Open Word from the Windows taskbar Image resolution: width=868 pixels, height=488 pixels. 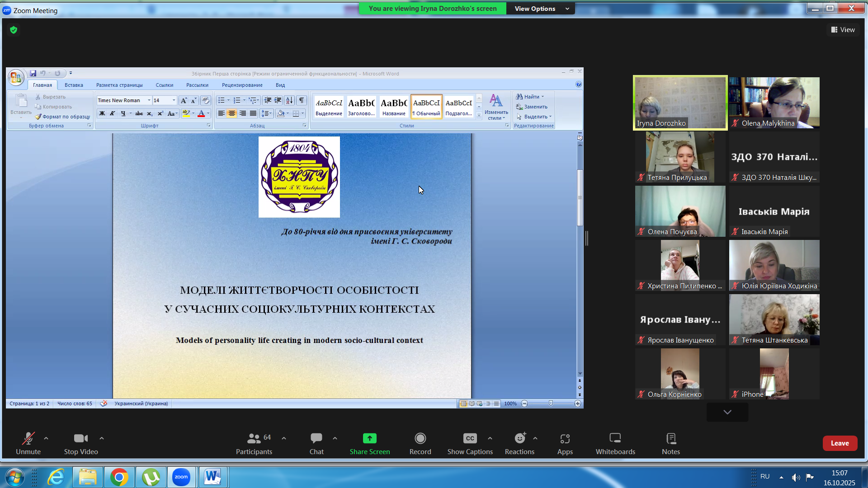(x=212, y=477)
